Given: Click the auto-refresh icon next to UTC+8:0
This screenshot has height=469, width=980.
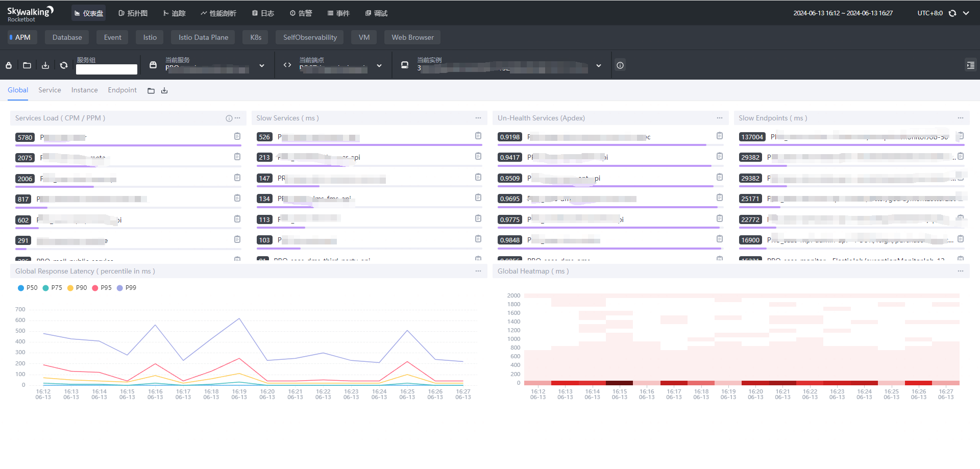Looking at the screenshot, I should coord(952,13).
